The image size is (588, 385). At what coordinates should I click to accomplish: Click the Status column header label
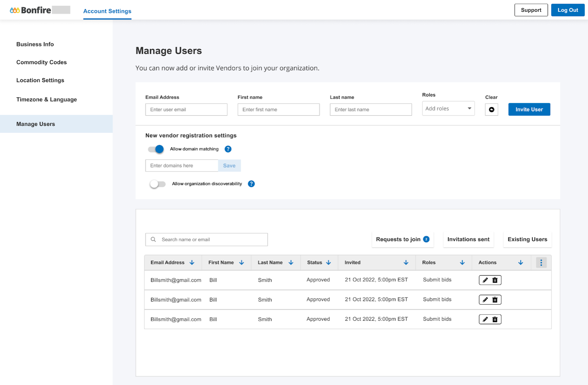(314, 262)
